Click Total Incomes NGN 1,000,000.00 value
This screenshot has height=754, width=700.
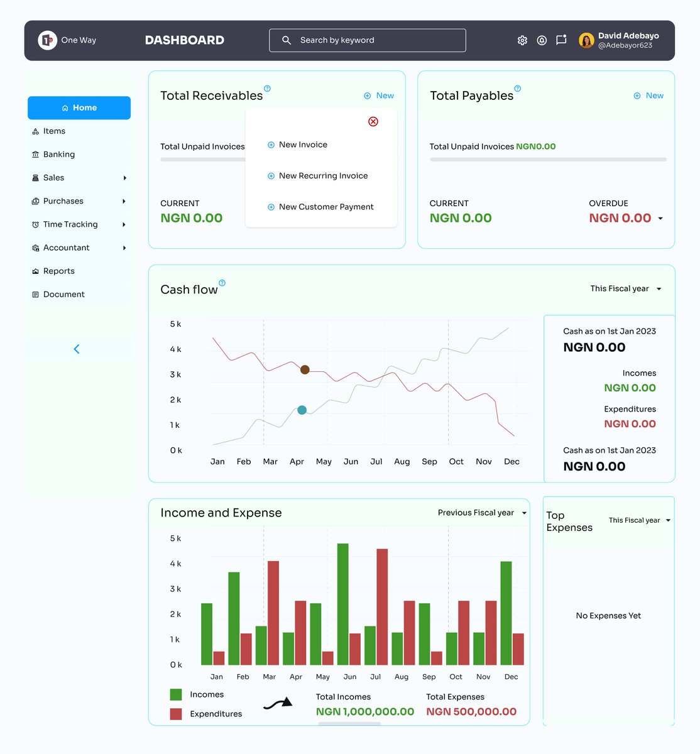[x=365, y=712]
